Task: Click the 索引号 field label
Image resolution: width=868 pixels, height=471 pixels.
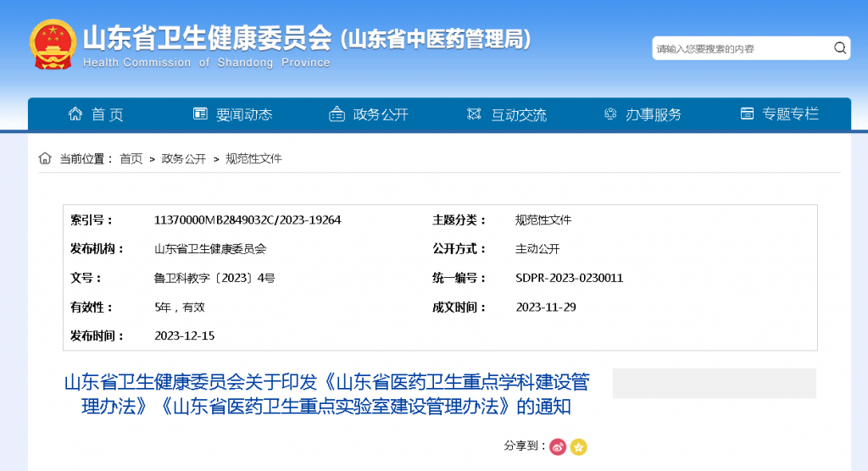Action: tap(92, 219)
